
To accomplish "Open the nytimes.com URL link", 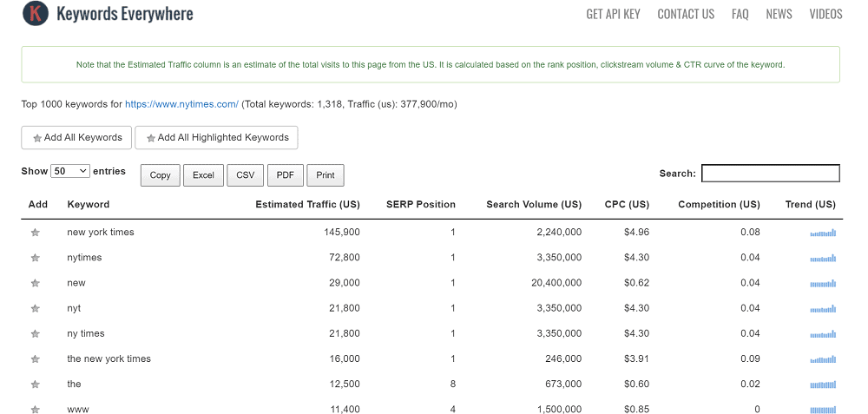I will click(x=181, y=104).
